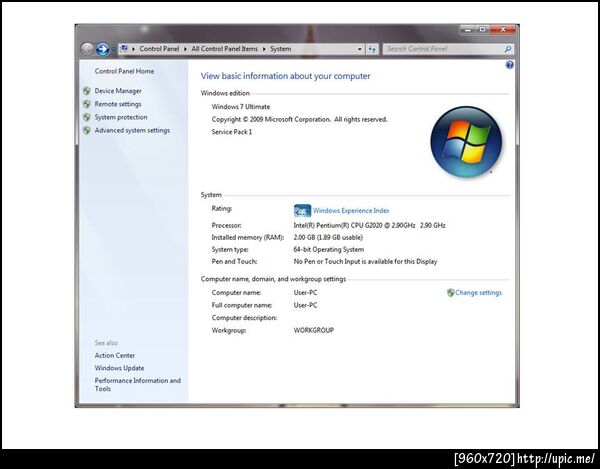The height and width of the screenshot is (469, 600).
Task: Open the address bar history dropdown arrow
Action: (x=359, y=49)
